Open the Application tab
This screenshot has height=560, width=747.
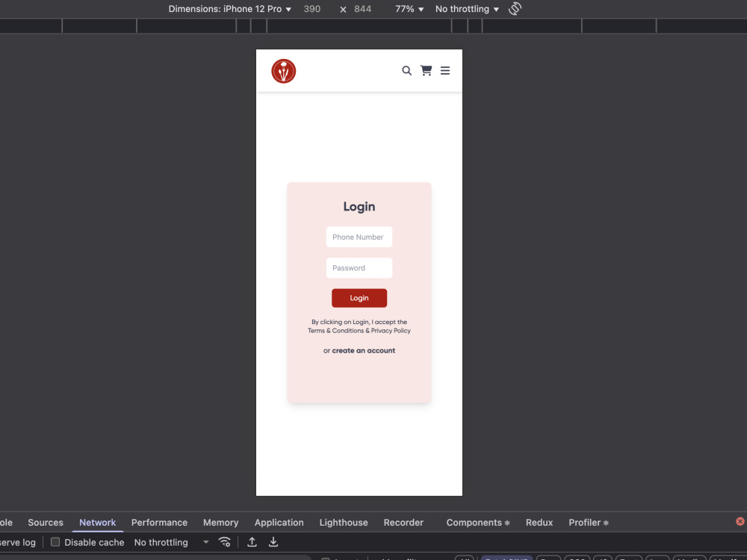(x=279, y=523)
